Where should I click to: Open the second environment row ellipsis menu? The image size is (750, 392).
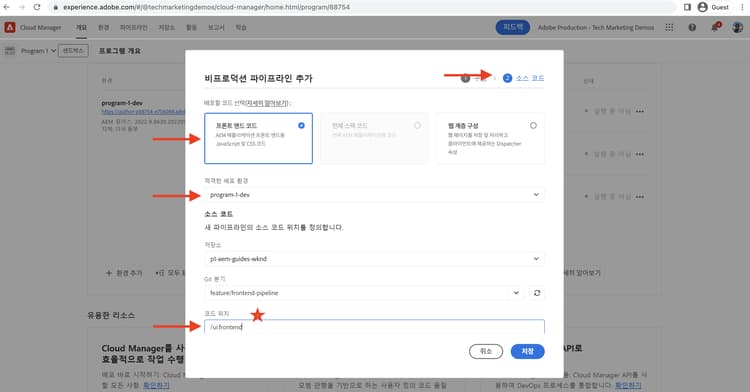[640, 154]
